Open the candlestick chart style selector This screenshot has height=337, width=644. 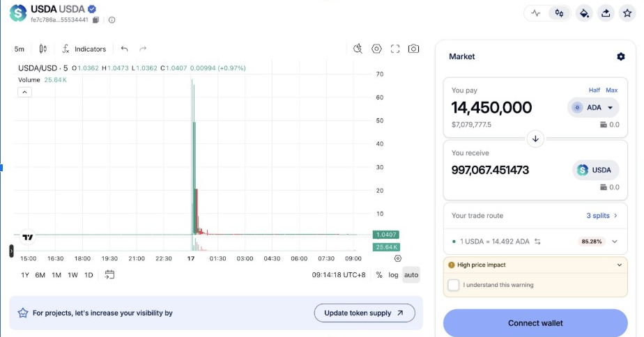pyautogui.click(x=43, y=49)
